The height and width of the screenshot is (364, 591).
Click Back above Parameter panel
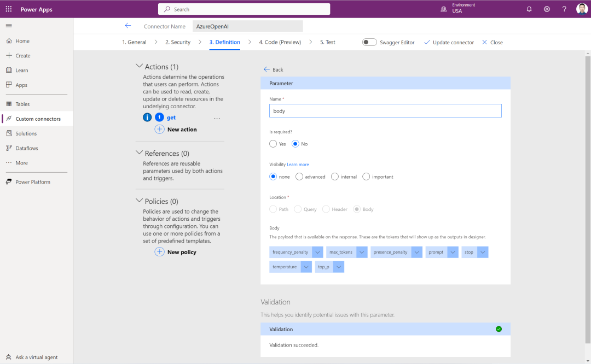(x=273, y=69)
